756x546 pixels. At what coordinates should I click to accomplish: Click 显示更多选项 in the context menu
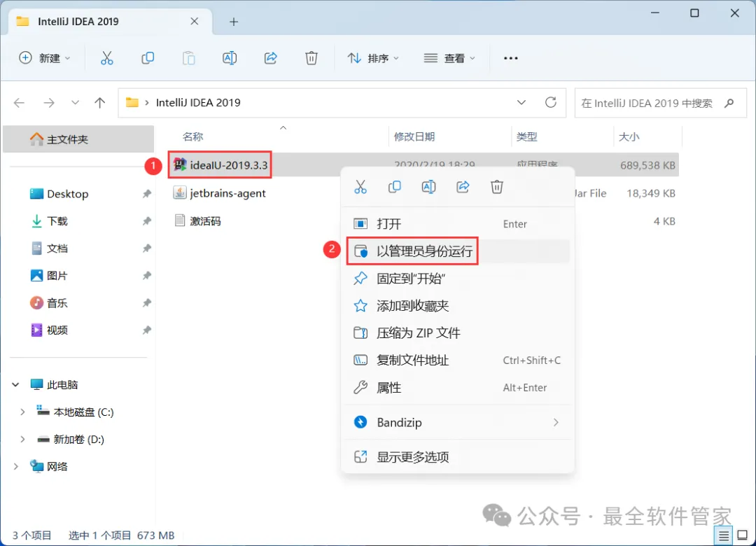[x=458, y=457]
